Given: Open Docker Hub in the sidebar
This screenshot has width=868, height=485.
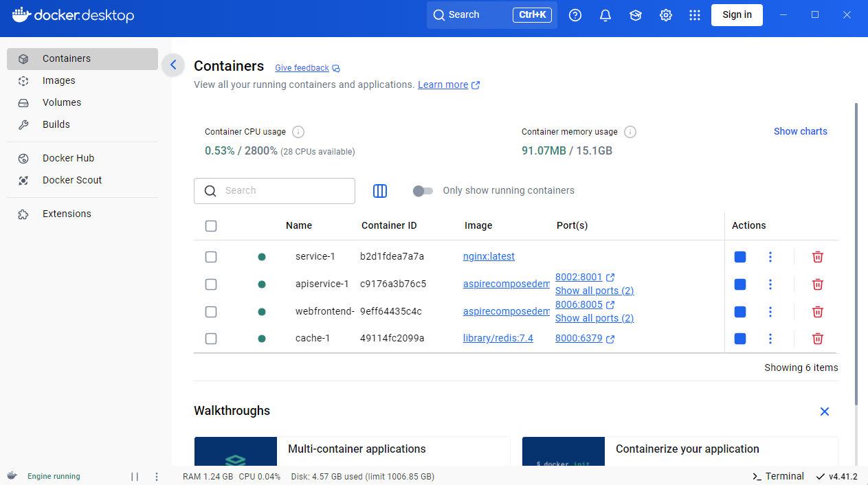Looking at the screenshot, I should [x=82, y=159].
